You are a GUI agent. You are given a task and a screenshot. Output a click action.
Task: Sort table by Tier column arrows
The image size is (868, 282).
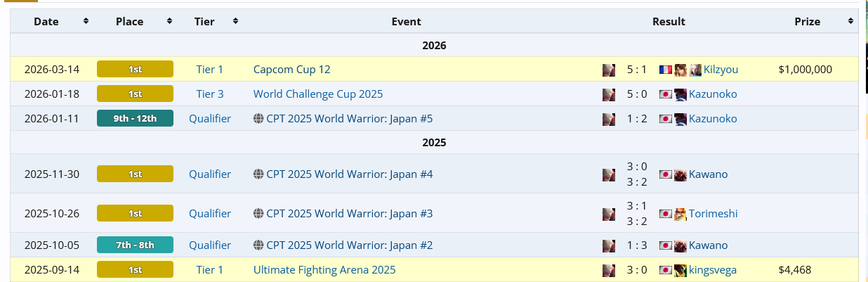(x=235, y=22)
